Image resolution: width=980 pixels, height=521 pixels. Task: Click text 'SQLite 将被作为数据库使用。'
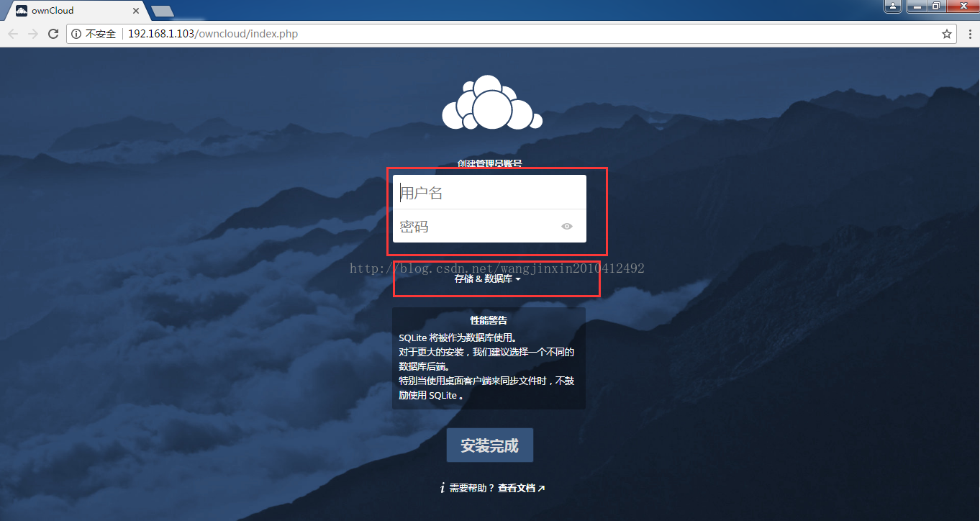[x=458, y=337]
